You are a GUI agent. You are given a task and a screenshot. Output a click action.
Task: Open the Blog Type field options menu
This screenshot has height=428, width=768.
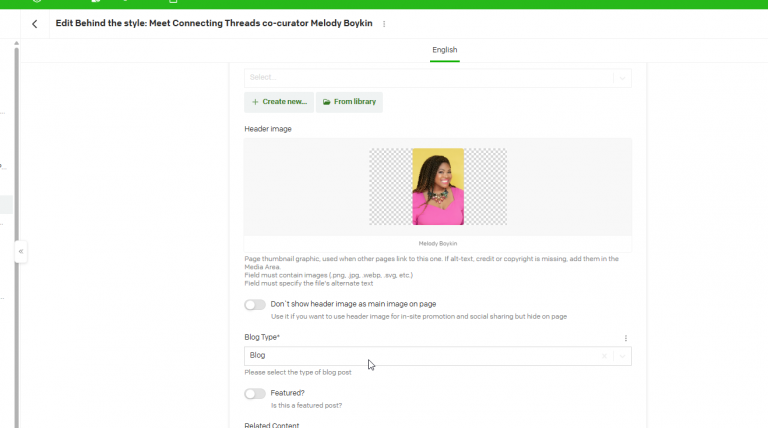pyautogui.click(x=625, y=338)
